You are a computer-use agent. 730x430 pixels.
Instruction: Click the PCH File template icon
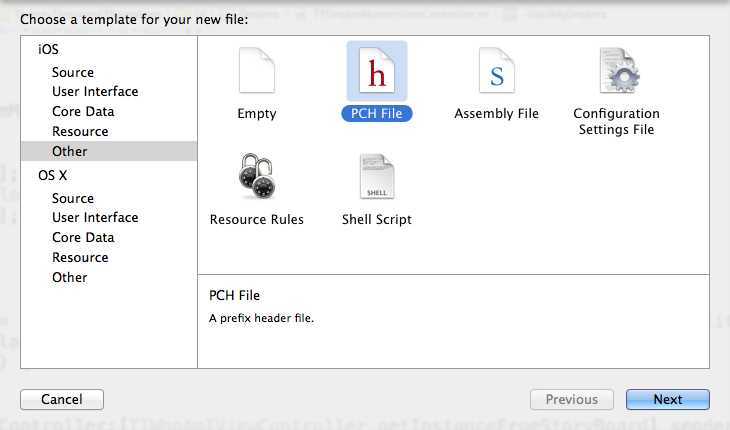pyautogui.click(x=376, y=71)
